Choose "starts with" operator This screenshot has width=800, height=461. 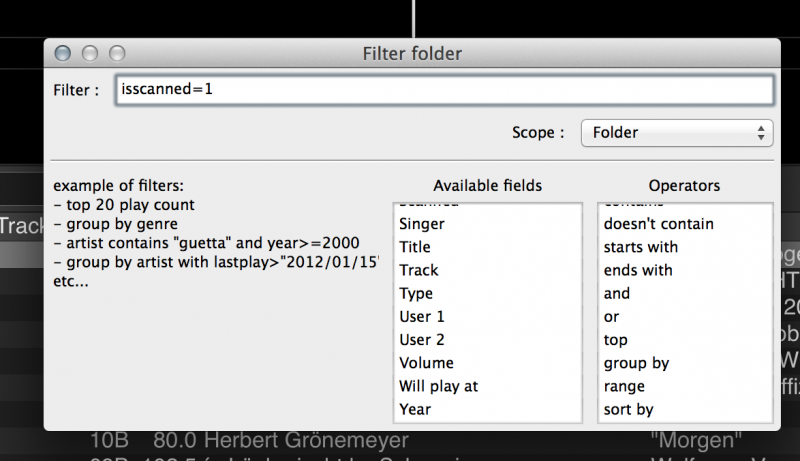coord(641,247)
